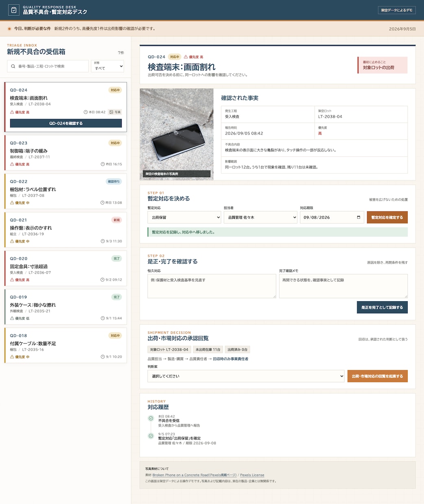The height and width of the screenshot is (504, 424).
Task: Click the search magnifier icon in inbox
Action: point(13,66)
